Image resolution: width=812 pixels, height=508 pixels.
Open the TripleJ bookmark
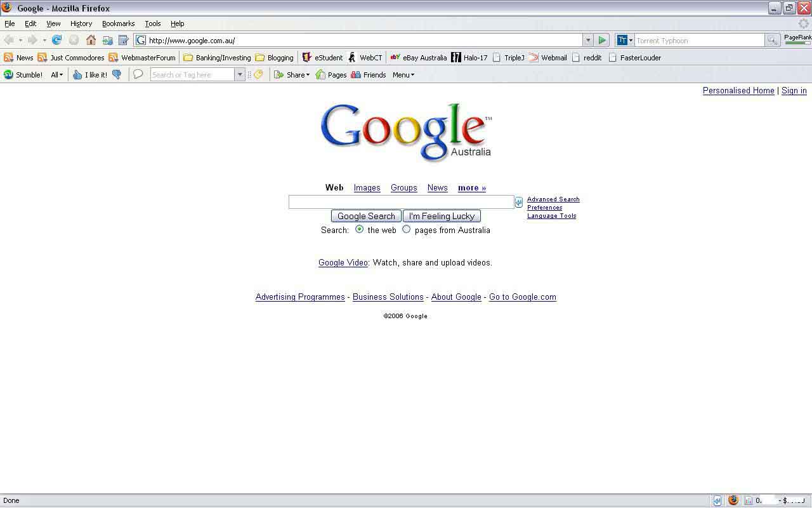[x=508, y=58]
